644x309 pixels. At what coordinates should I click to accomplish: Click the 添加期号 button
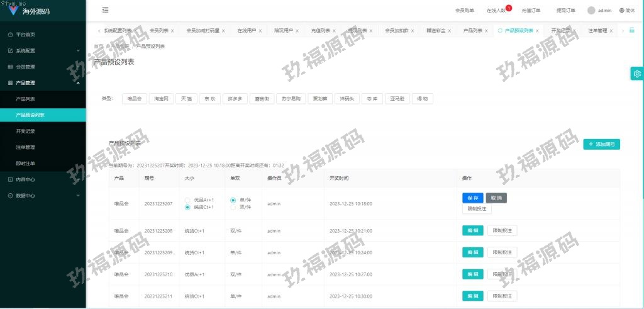[x=601, y=144]
